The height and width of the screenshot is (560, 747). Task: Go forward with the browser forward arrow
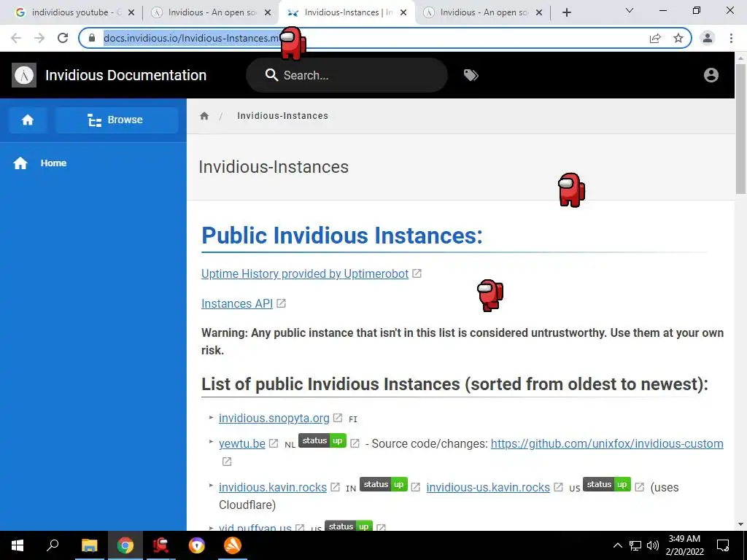pyautogui.click(x=39, y=38)
